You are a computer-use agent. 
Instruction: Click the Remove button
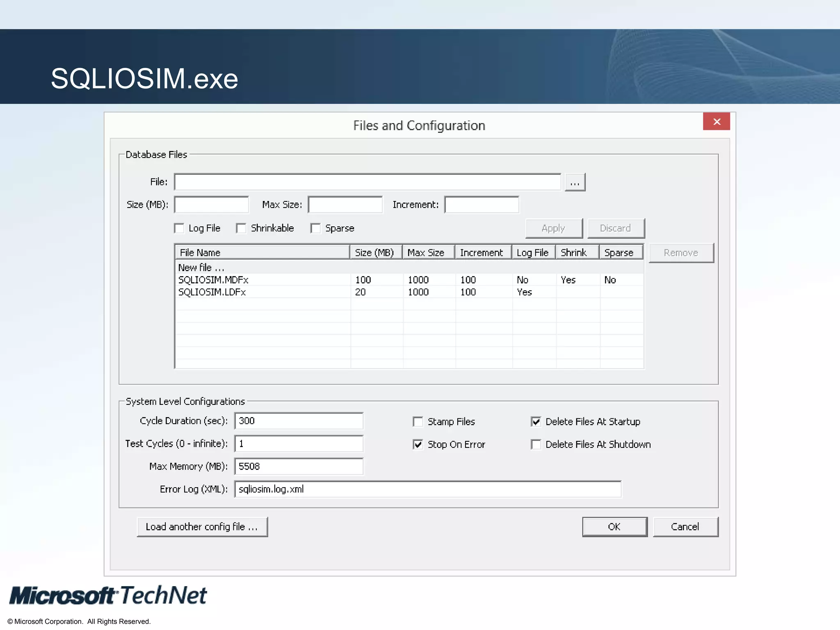pos(681,253)
